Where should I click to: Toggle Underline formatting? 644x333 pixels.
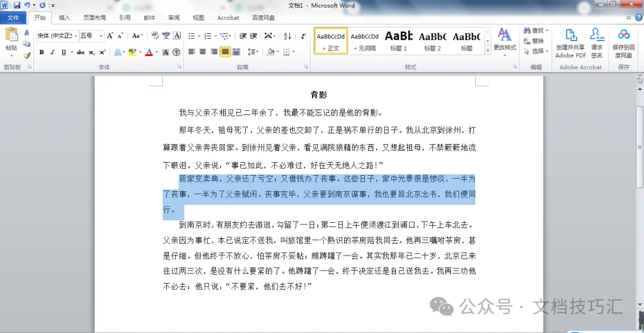click(64, 52)
